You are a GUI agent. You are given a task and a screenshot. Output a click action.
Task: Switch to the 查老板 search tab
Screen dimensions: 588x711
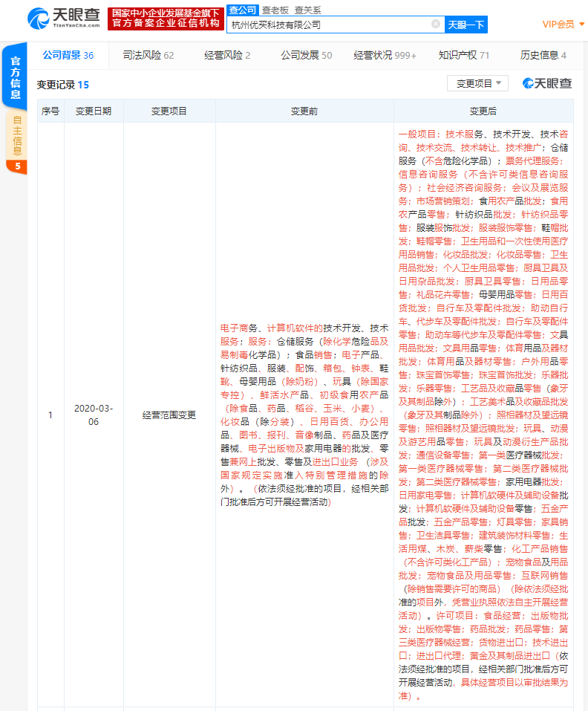pos(275,10)
